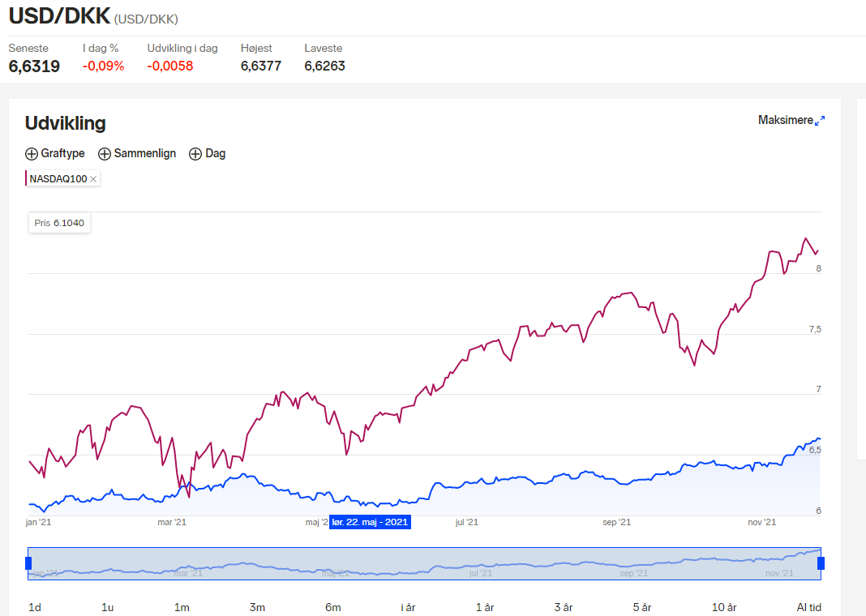Viewport: 866px width, 616px height.
Task: Click the left range slider handle
Action: click(x=28, y=563)
